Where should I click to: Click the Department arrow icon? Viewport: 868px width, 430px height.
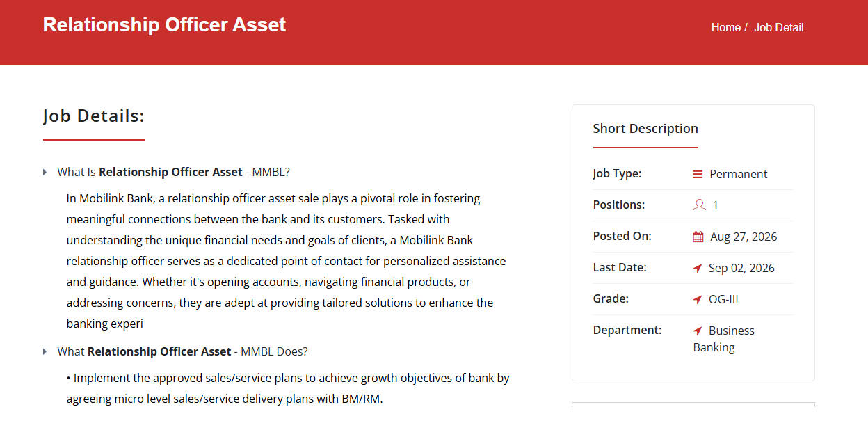(x=698, y=331)
